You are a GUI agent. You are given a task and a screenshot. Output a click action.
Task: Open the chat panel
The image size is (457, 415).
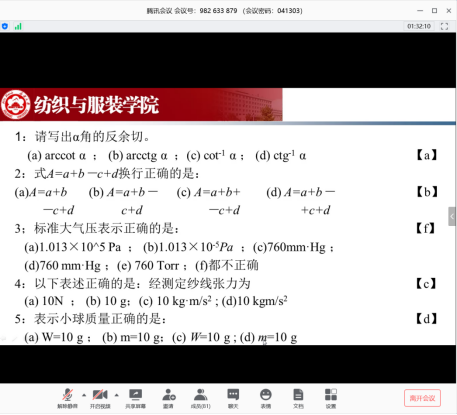click(x=233, y=398)
